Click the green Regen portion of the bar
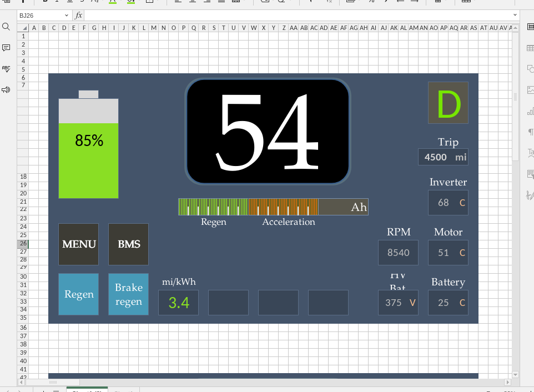534x392 pixels. [214, 207]
